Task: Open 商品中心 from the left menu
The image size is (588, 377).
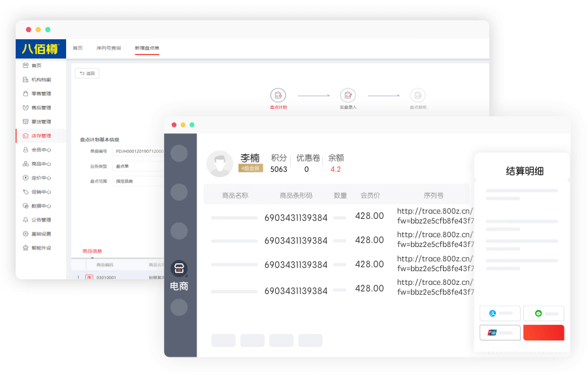Action: pyautogui.click(x=41, y=164)
